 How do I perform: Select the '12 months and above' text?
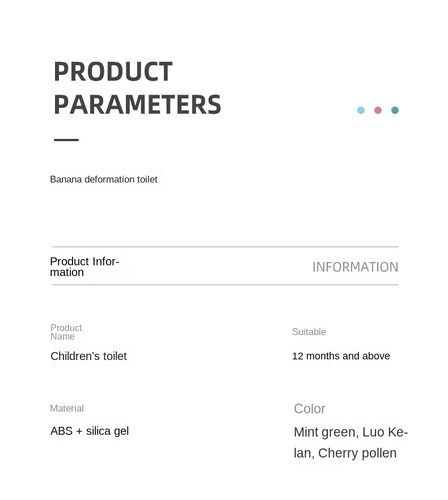(x=341, y=357)
